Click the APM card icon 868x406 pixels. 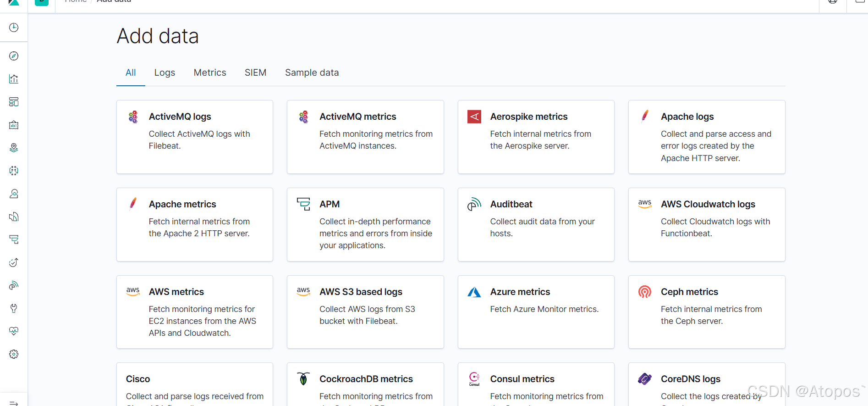click(303, 204)
